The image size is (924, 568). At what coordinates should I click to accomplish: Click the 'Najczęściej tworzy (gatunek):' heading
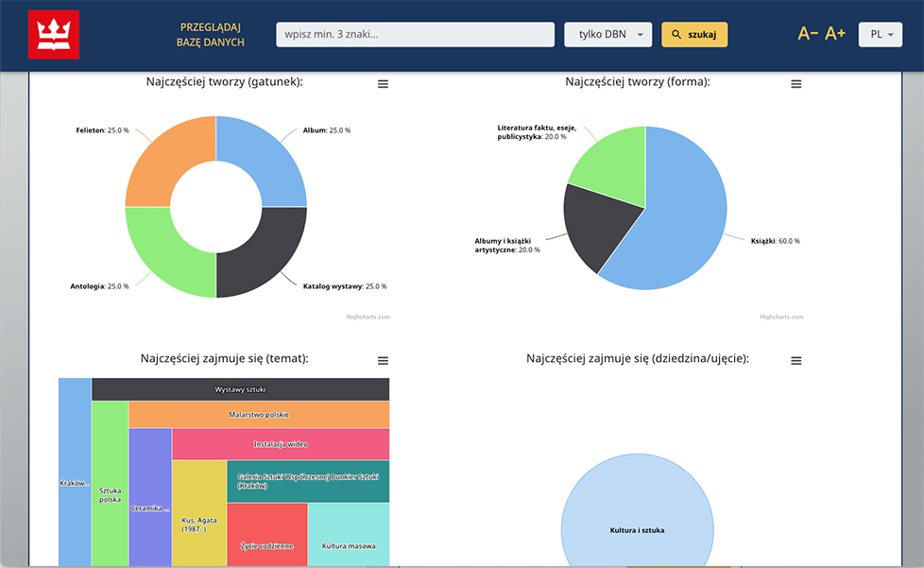(x=225, y=82)
